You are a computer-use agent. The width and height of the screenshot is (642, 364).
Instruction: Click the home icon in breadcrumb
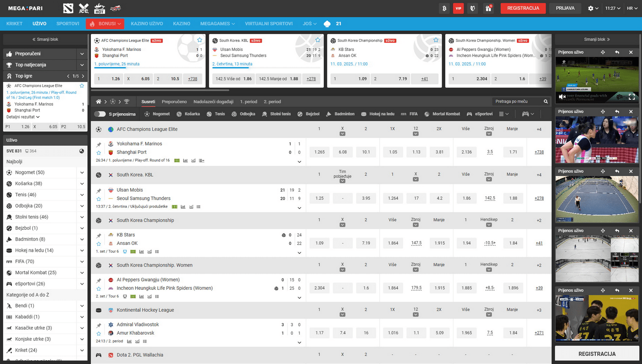98,102
